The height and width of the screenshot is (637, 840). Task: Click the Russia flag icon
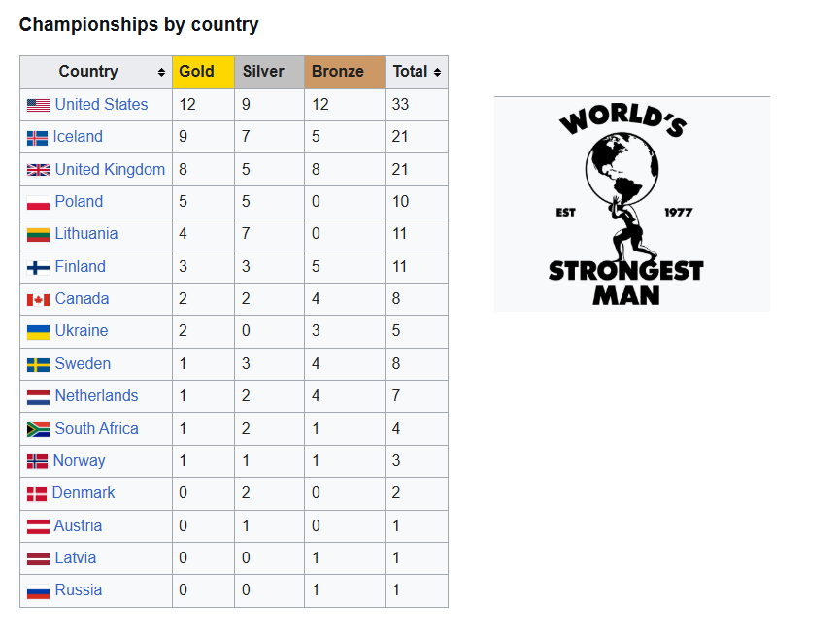click(x=38, y=591)
